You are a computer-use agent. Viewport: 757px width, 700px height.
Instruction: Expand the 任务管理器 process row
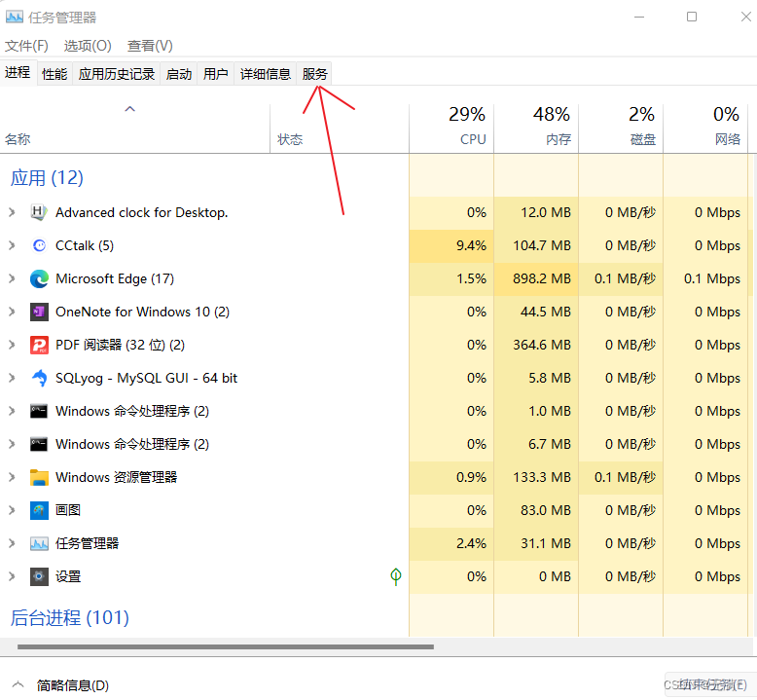pos(12,543)
